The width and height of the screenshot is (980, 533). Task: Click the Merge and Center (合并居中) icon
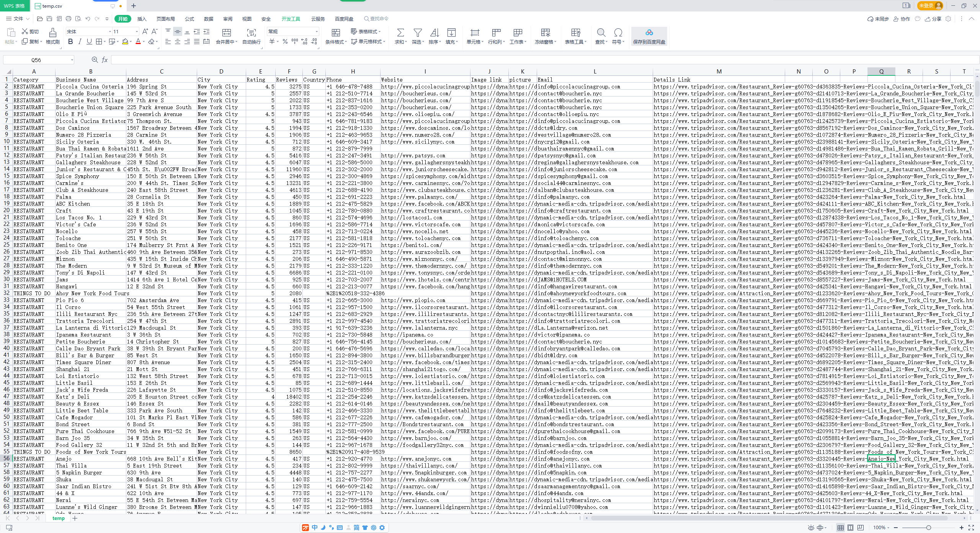coord(227,33)
